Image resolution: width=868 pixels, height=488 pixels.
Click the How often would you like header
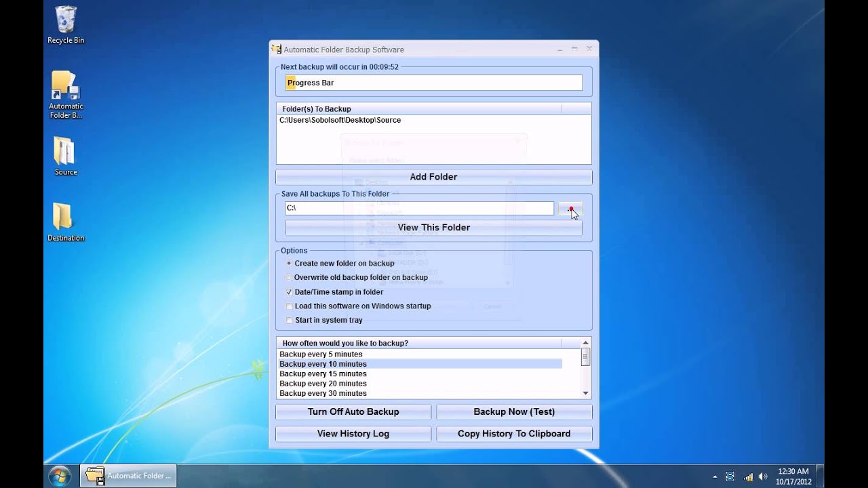[x=419, y=343]
